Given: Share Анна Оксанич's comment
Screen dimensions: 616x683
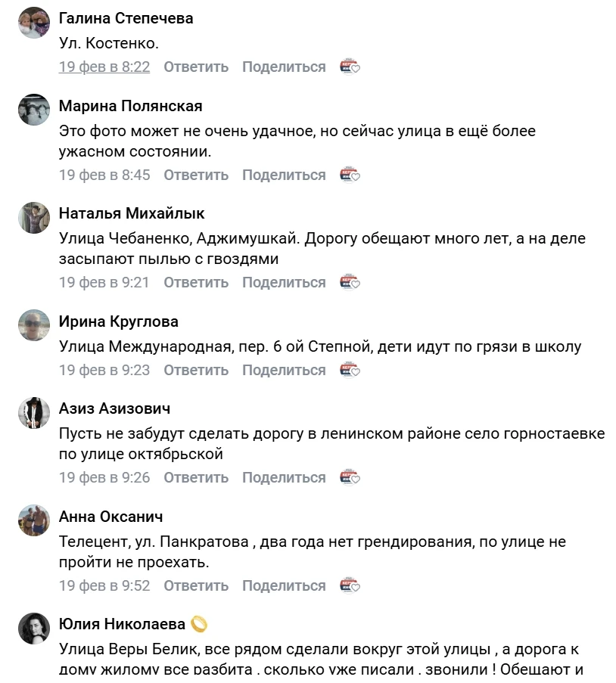Looking at the screenshot, I should pos(284,585).
